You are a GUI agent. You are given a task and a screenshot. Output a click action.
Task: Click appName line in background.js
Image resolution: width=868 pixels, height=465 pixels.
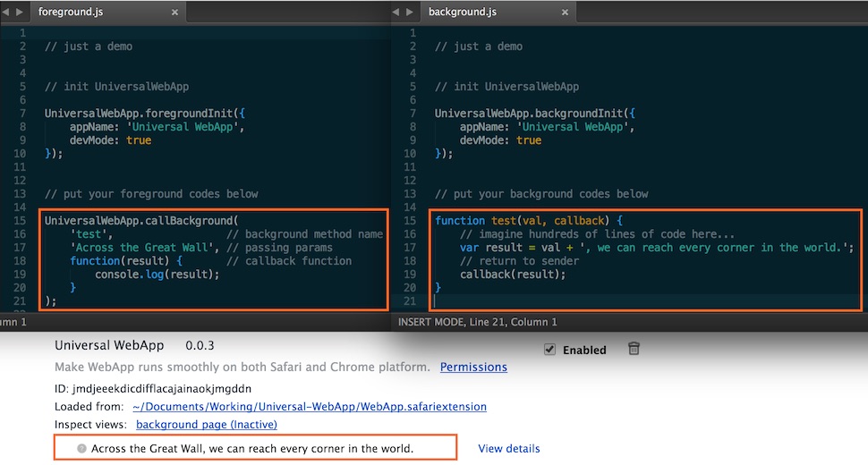[547, 127]
